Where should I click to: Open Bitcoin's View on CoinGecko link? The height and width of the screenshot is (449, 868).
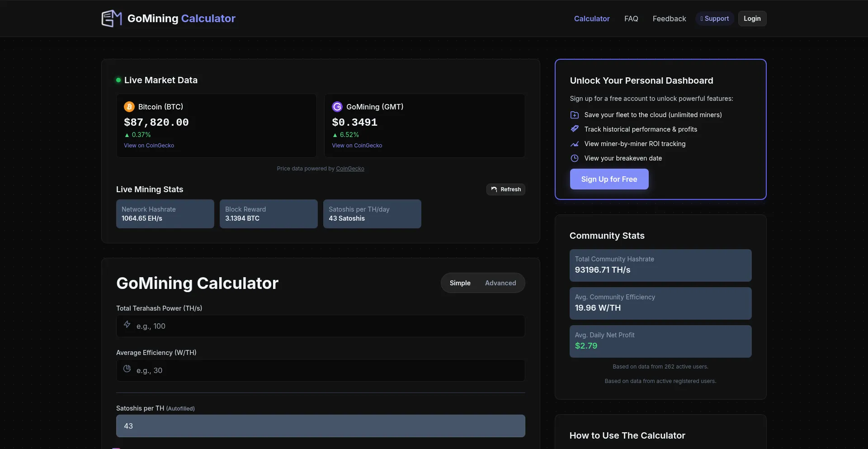coord(149,145)
